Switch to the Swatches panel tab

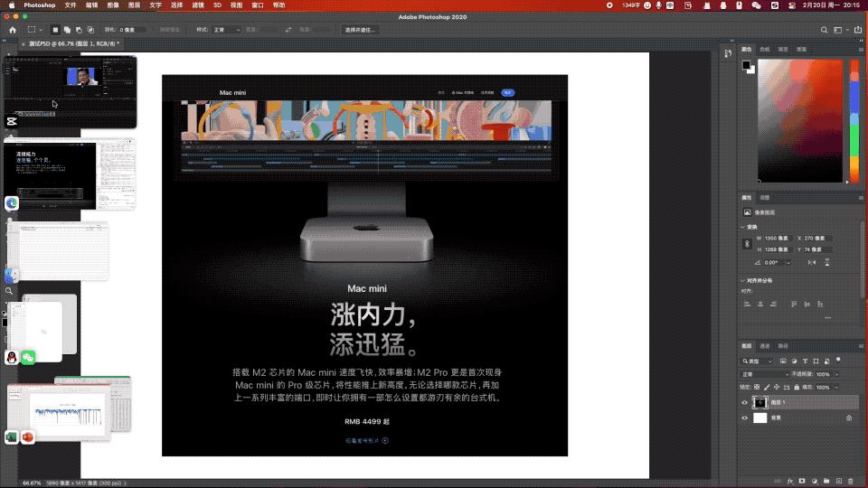(765, 49)
